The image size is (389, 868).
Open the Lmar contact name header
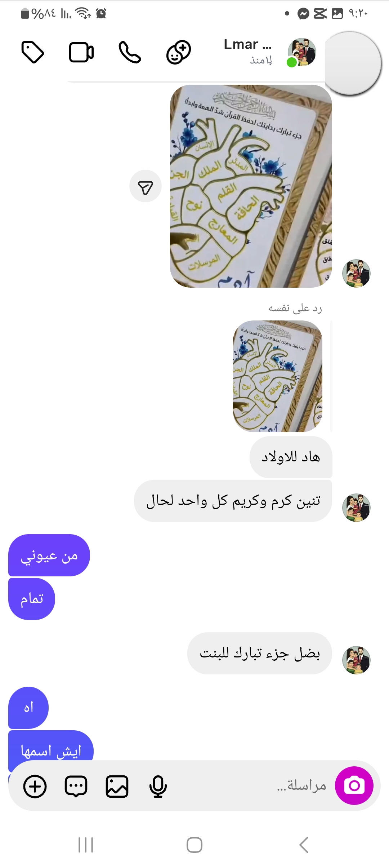(248, 45)
